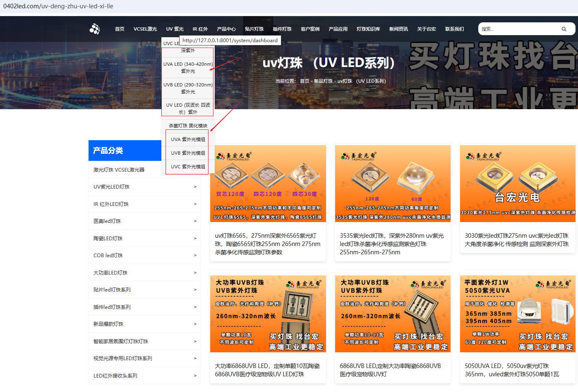The width and height of the screenshot is (578, 392).
Task: Open 3030紫光led灯珠275nm product title link
Action: click(x=517, y=240)
